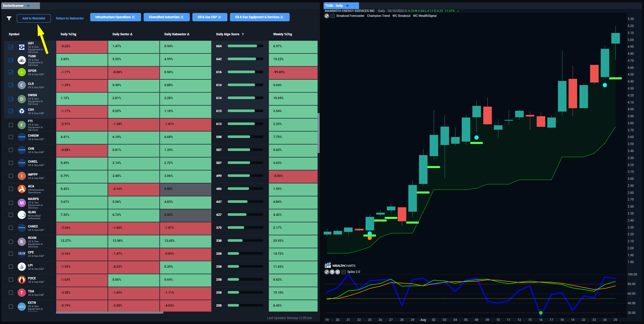This screenshot has height=324, width=644.
Task: Sort by Weekly %Chg column header
Action: coord(283,34)
